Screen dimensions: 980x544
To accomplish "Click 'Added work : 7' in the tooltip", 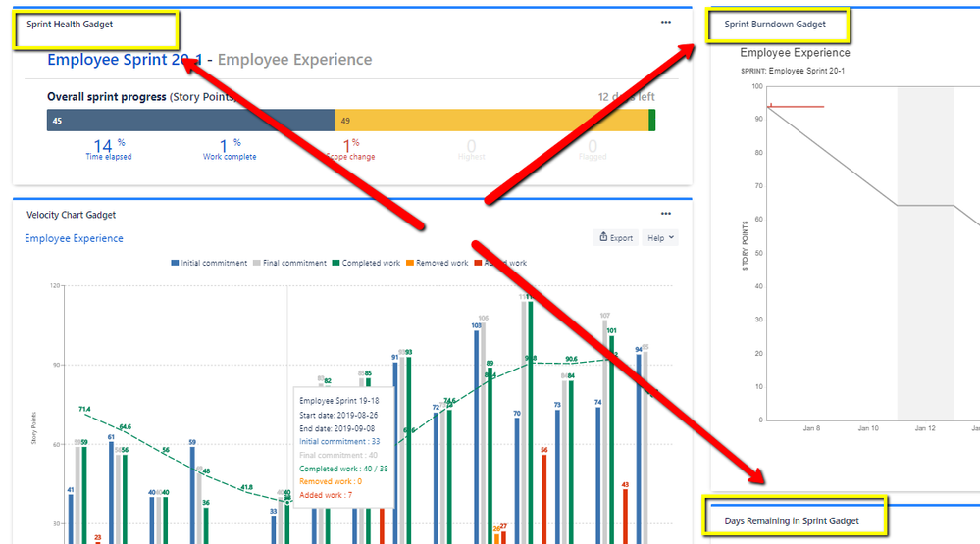I will click(325, 495).
